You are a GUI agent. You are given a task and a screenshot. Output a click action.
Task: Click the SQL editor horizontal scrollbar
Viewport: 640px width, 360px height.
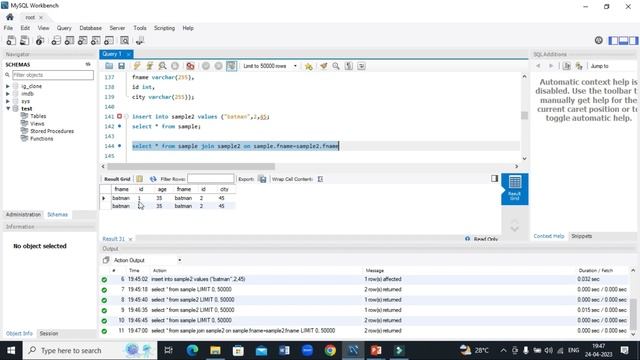click(191, 167)
